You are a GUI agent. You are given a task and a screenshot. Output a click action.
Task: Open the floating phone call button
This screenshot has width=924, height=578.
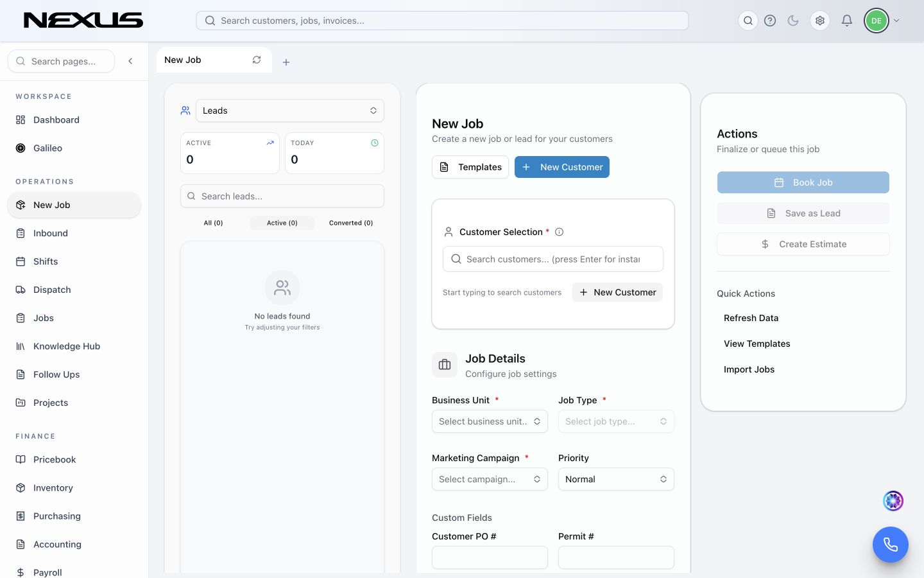pos(891,545)
